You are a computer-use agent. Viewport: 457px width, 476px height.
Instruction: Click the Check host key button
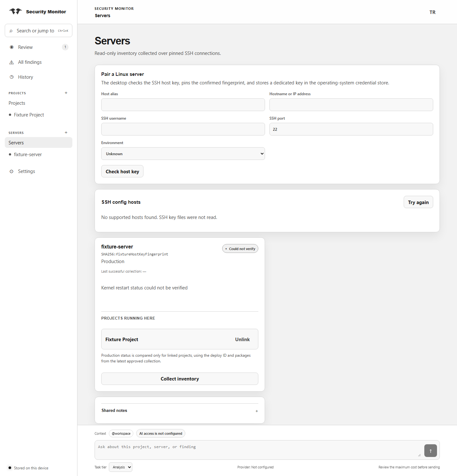[122, 171]
